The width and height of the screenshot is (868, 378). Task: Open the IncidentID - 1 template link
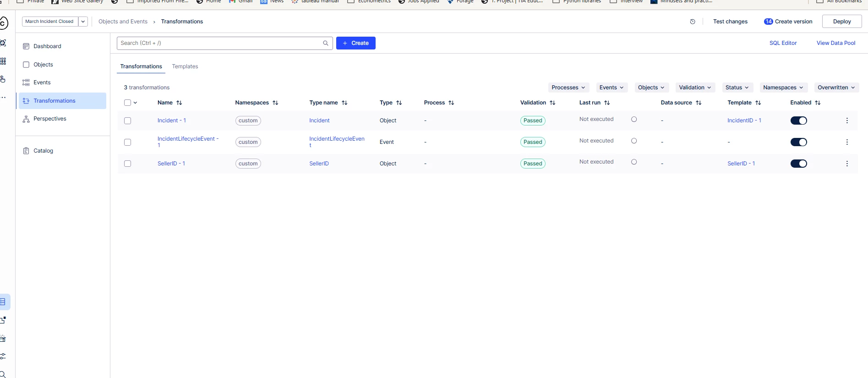click(x=744, y=121)
